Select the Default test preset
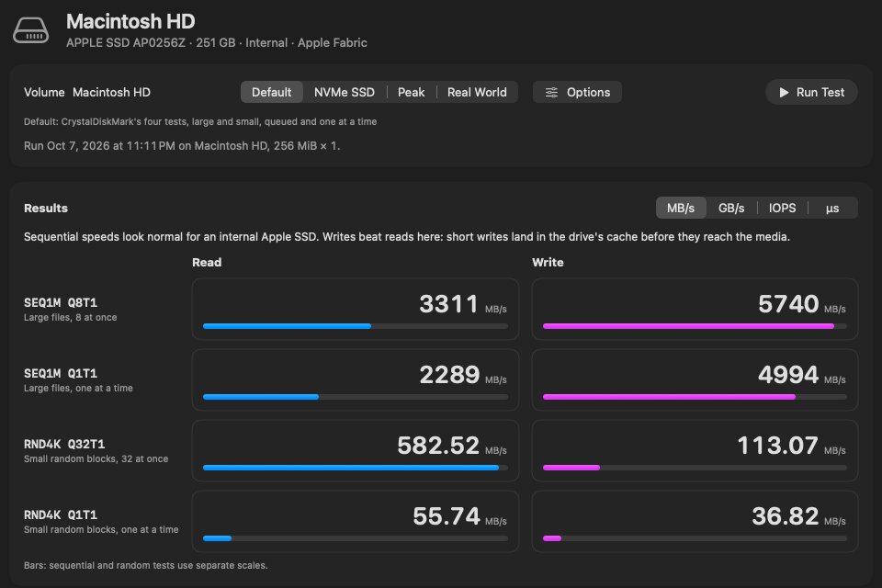The image size is (882, 588). 272,92
